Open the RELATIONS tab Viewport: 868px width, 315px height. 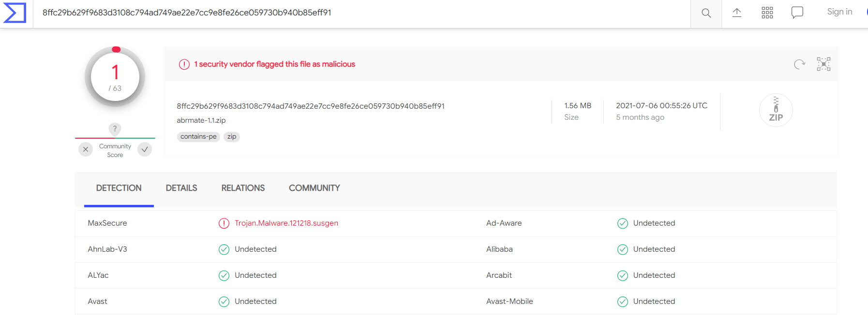(x=243, y=188)
